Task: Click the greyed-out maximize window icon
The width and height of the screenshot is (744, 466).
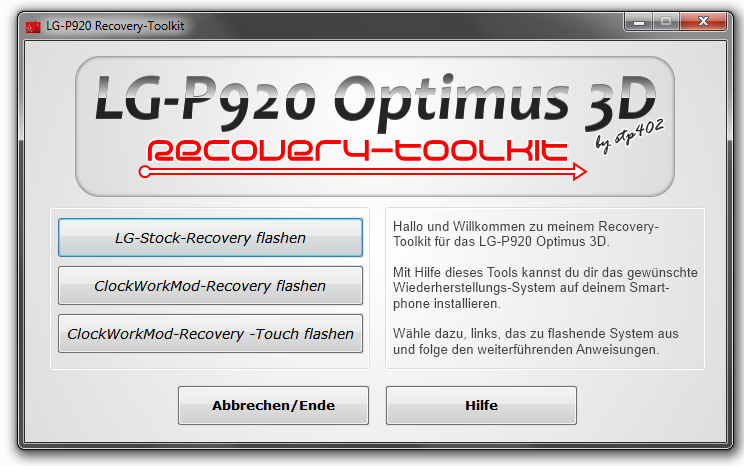Action: (x=666, y=22)
